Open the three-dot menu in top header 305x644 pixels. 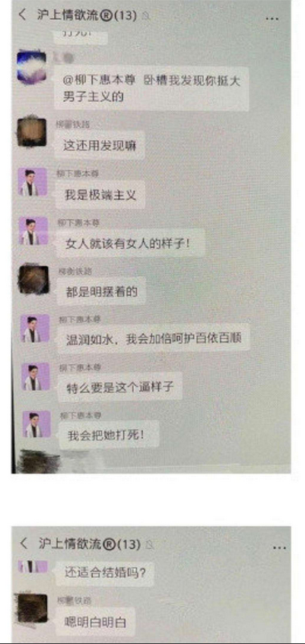(x=272, y=18)
